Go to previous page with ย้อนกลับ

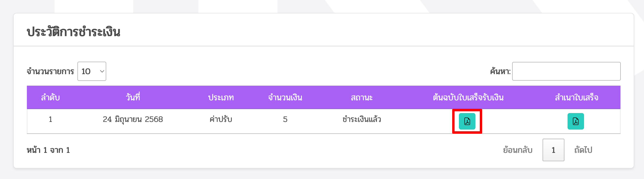(517, 150)
